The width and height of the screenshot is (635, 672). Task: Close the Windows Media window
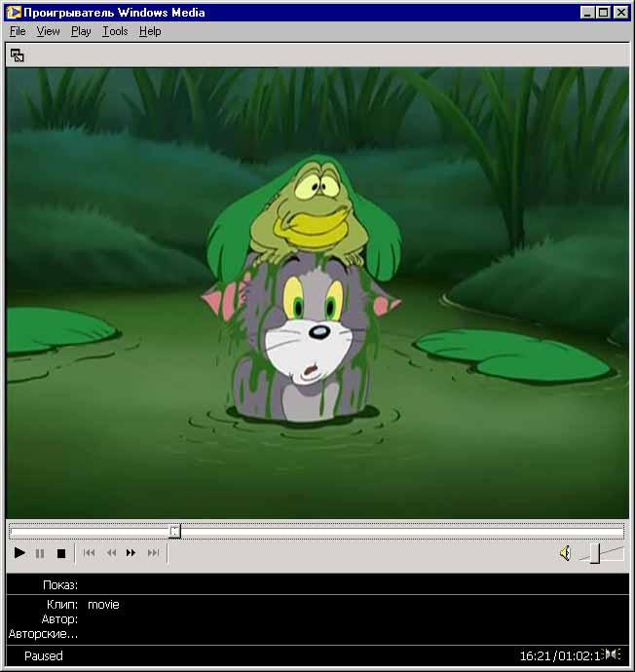(x=620, y=13)
